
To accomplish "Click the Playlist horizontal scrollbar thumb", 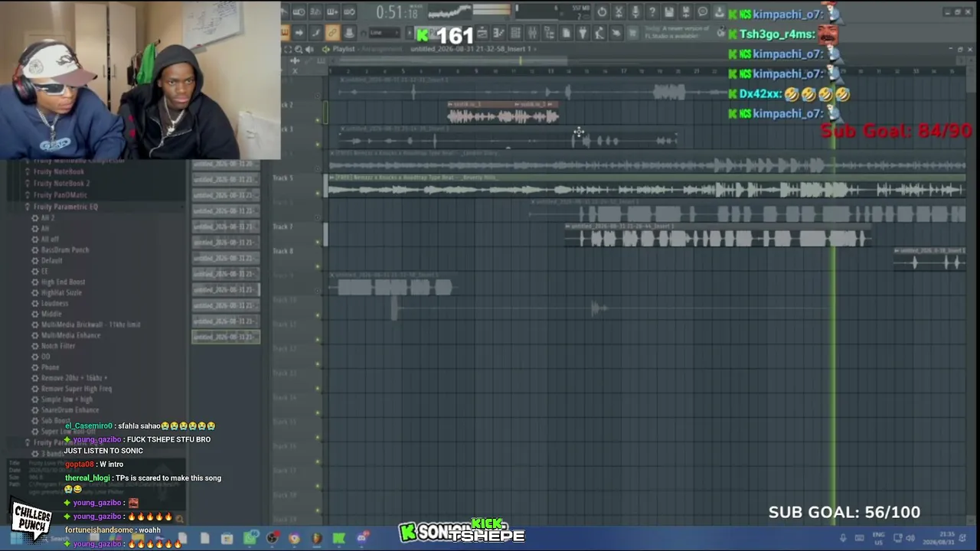I will point(452,60).
